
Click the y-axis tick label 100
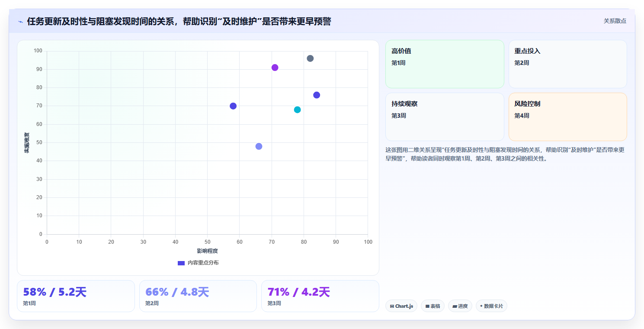tap(38, 51)
